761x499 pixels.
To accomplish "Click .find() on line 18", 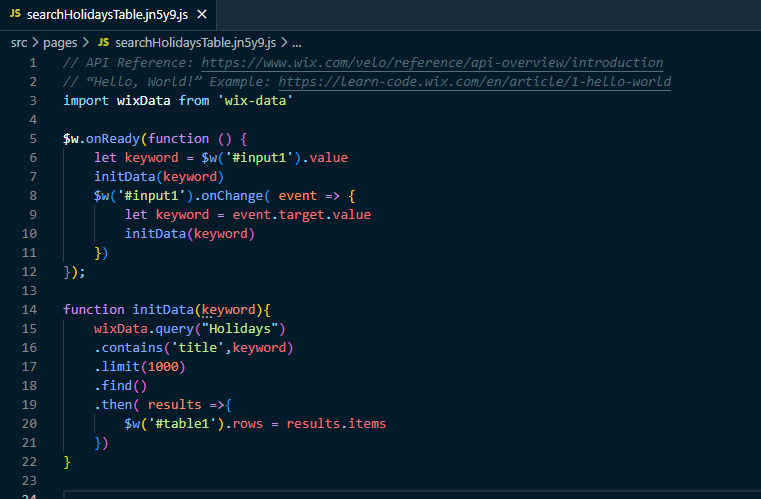I will point(120,385).
